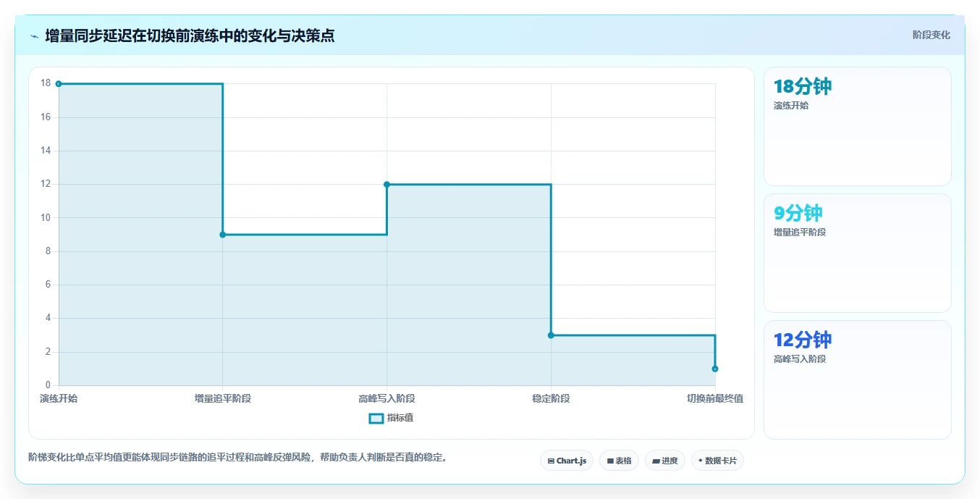Open the 18分钟 演练开始 card
The image size is (980, 499).
point(858,127)
